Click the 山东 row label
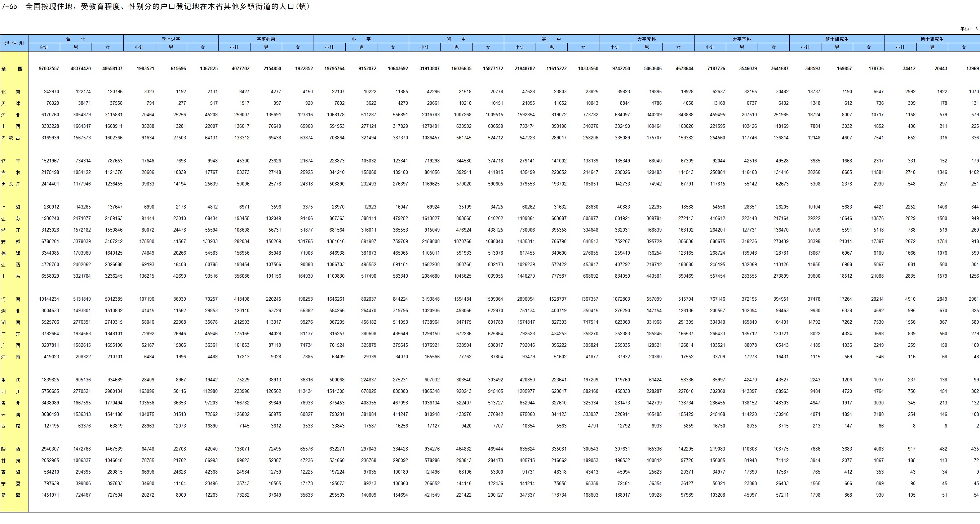 pos(11,277)
